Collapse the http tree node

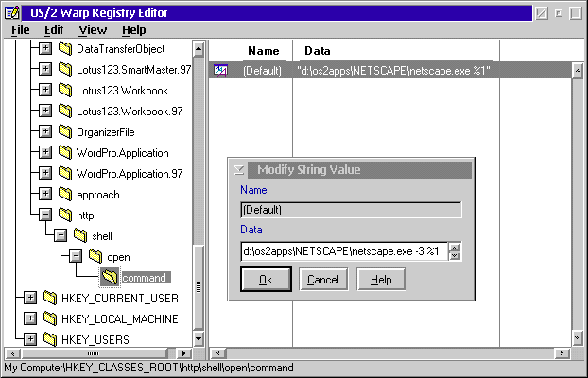point(44,215)
